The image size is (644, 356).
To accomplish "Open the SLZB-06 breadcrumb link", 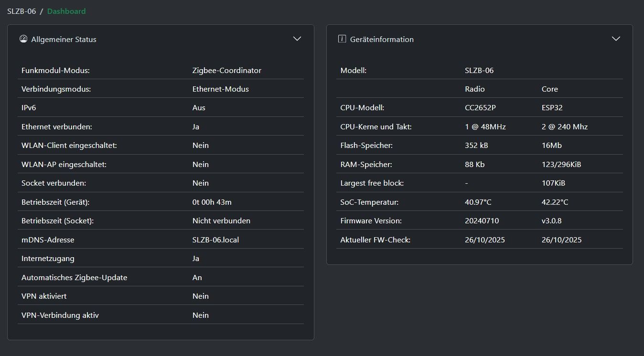I will pos(21,11).
